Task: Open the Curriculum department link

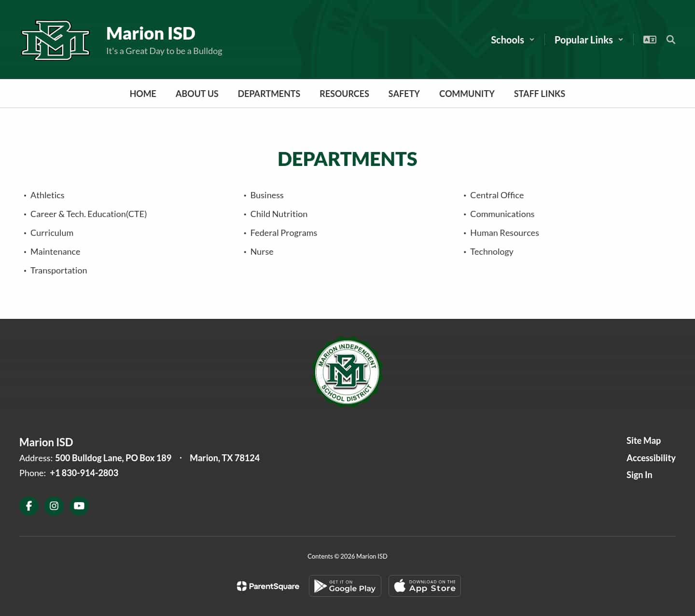Action: pos(52,233)
